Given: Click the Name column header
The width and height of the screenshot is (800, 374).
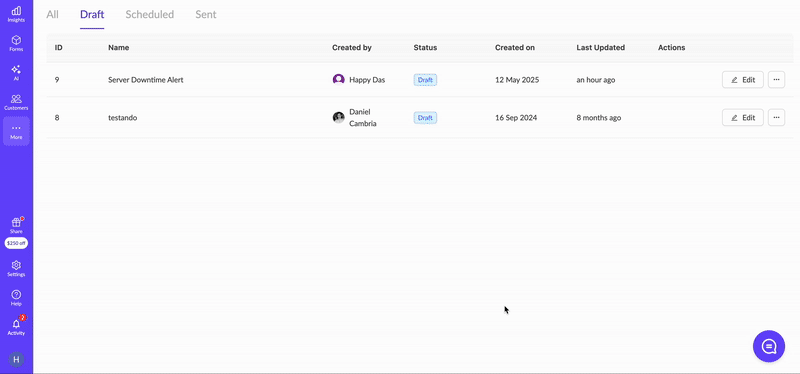Looking at the screenshot, I should [x=118, y=47].
